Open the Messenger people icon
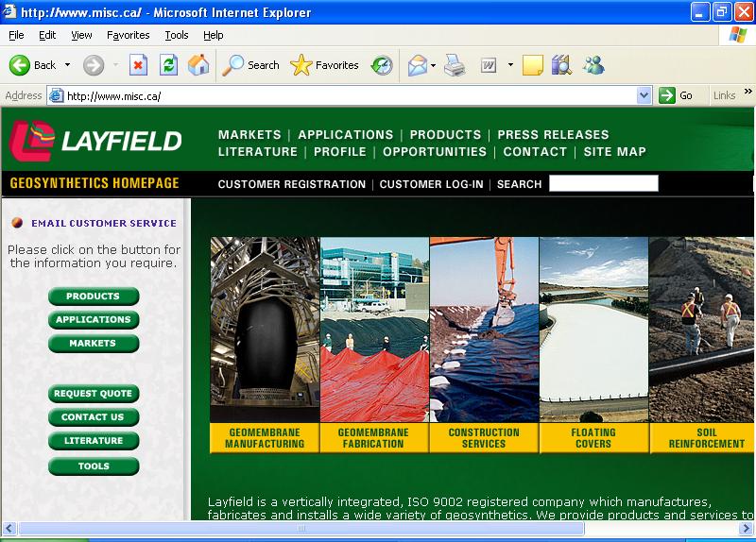 (593, 65)
